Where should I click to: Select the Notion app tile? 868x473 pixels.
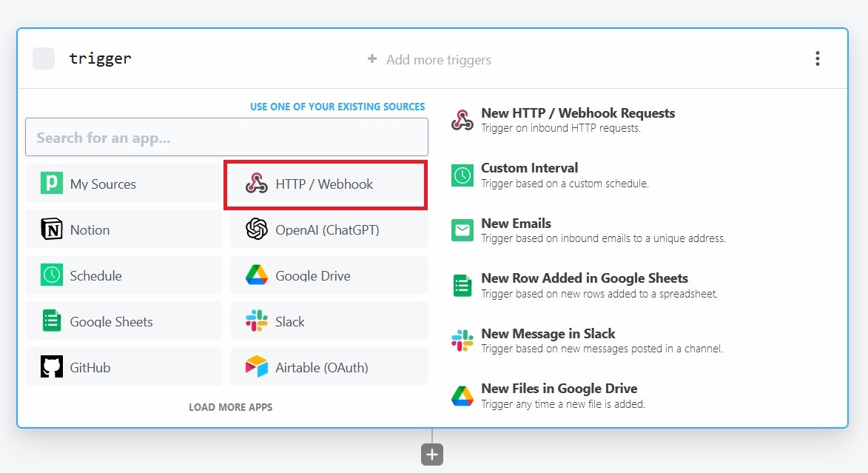coord(124,230)
